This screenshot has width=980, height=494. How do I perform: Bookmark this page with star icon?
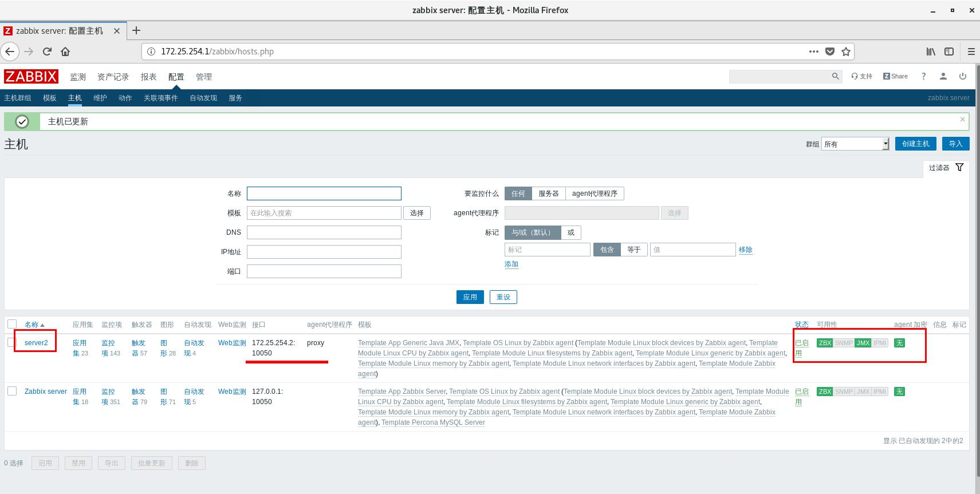click(x=846, y=52)
